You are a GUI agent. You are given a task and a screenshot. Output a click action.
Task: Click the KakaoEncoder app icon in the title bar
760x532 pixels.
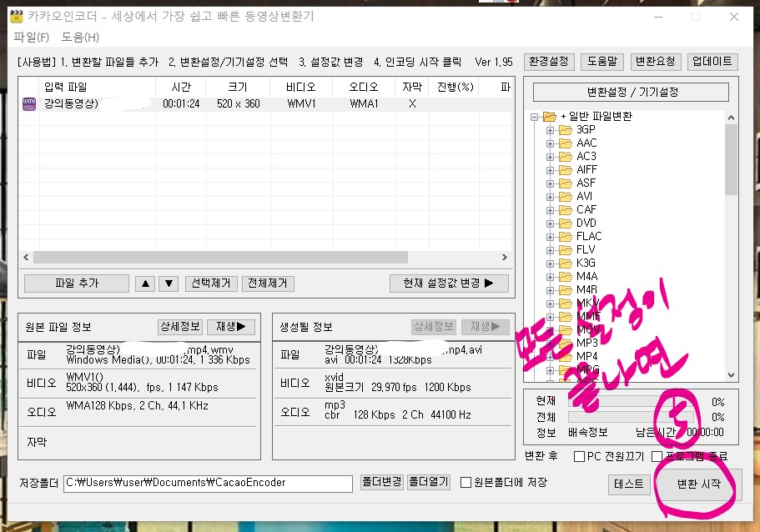16,17
